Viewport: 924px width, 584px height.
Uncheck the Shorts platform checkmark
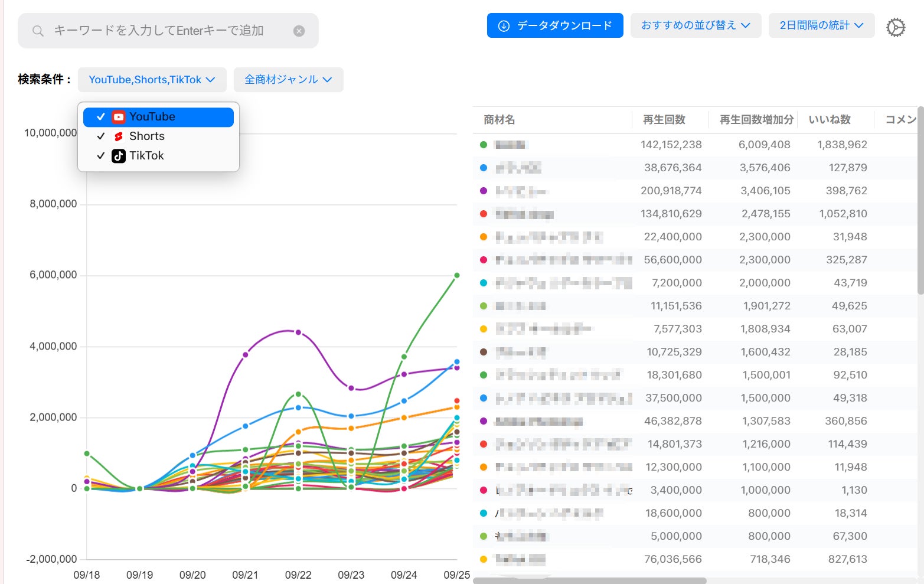tap(100, 136)
